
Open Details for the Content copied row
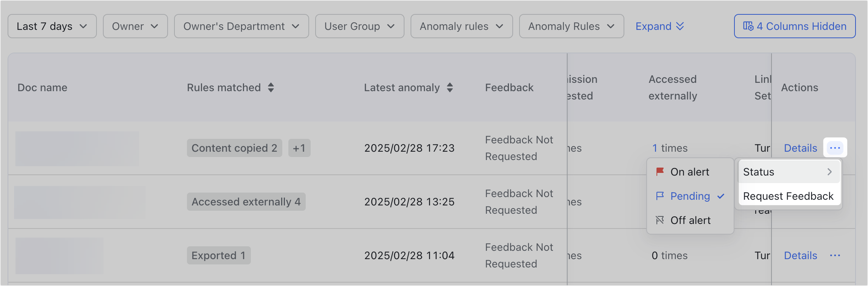(x=800, y=148)
